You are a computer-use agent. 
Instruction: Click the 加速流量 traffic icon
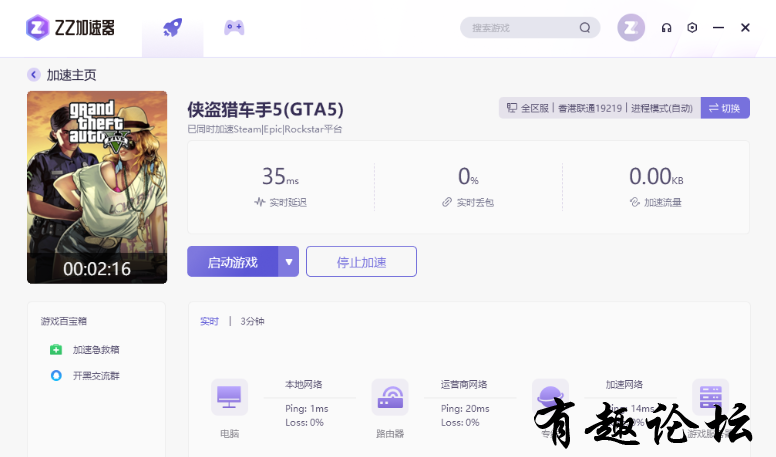point(634,202)
